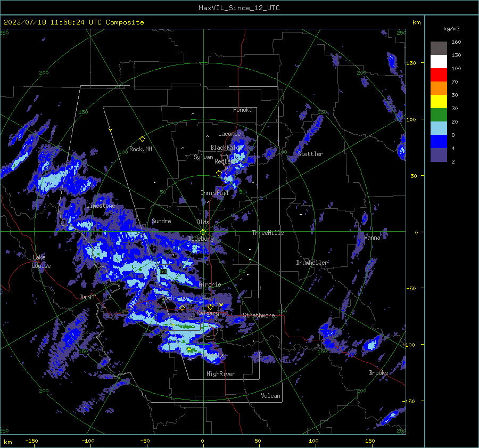Select the orange 50-70 legend color
The height and width of the screenshot is (448, 479).
click(x=439, y=88)
